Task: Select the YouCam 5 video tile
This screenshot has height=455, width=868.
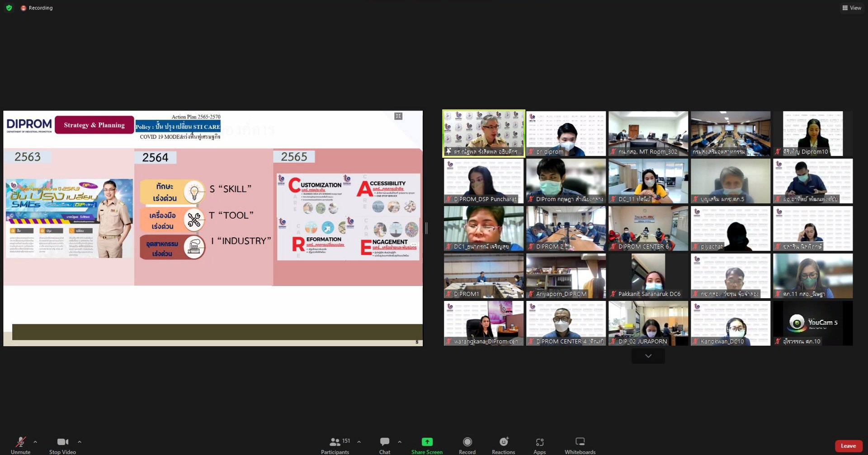Action: (x=813, y=323)
